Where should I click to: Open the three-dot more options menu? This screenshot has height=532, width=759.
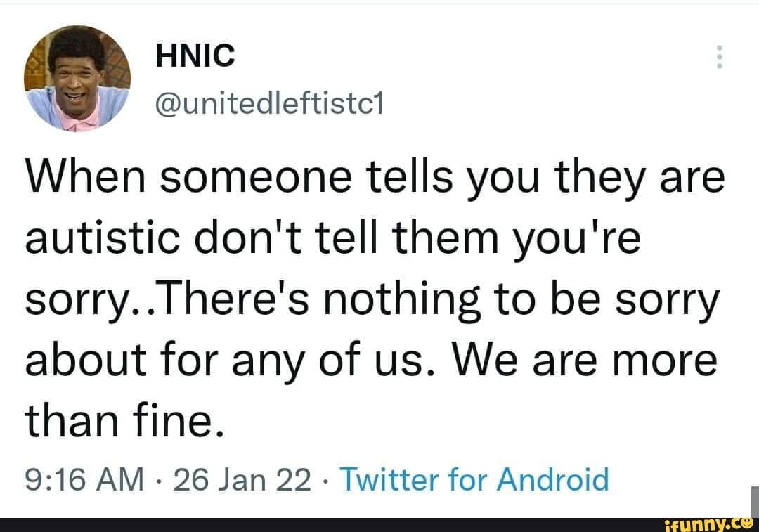pos(718,57)
